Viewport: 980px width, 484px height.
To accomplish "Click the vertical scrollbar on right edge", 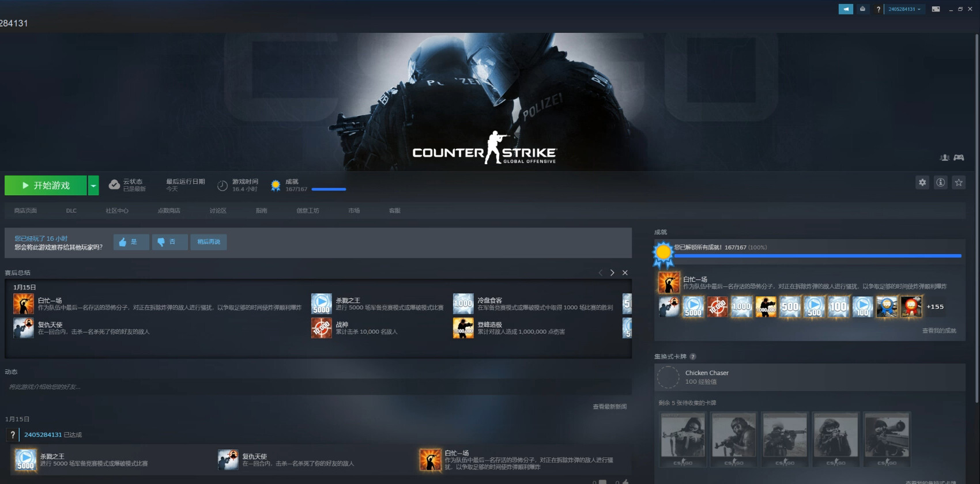I will (x=977, y=219).
